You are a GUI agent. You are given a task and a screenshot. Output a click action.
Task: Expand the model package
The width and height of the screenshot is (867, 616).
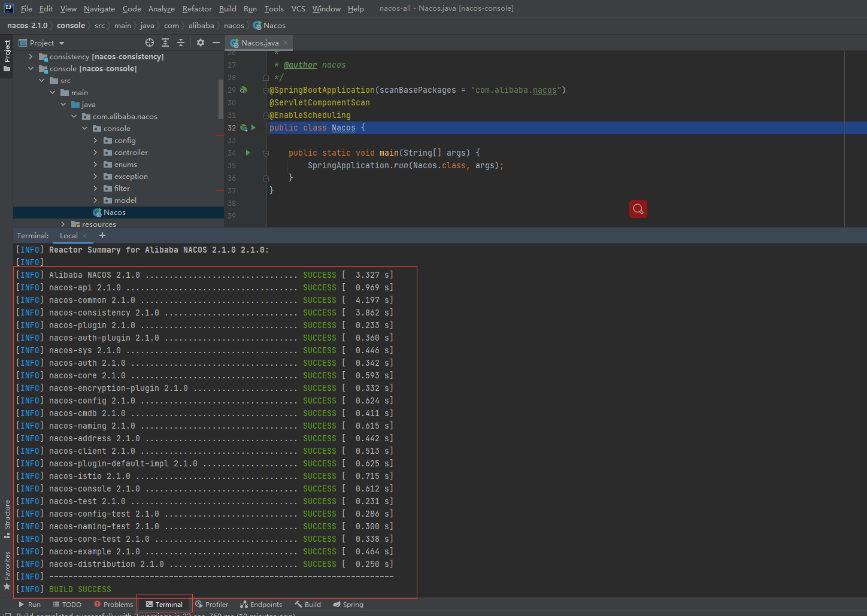tap(95, 200)
